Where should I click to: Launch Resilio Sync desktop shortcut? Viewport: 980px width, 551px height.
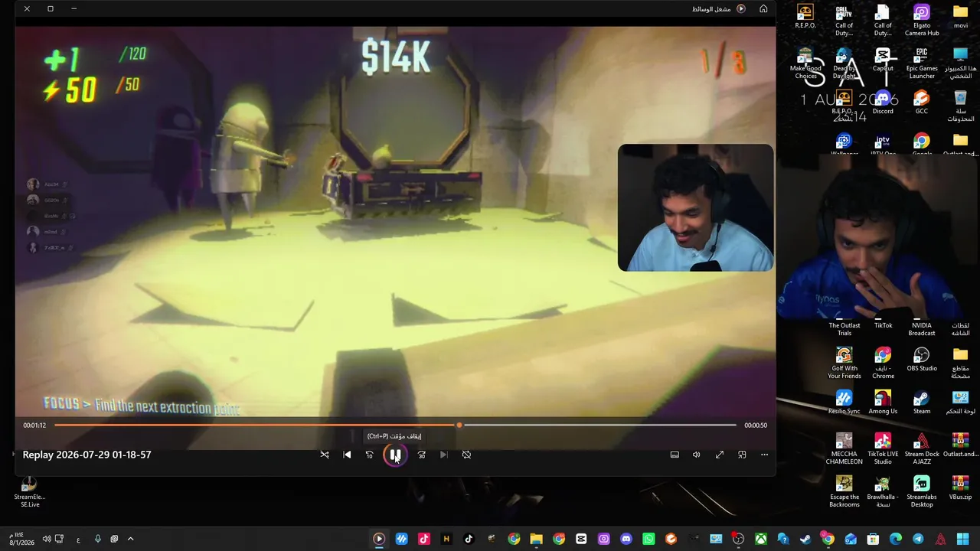pos(844,403)
